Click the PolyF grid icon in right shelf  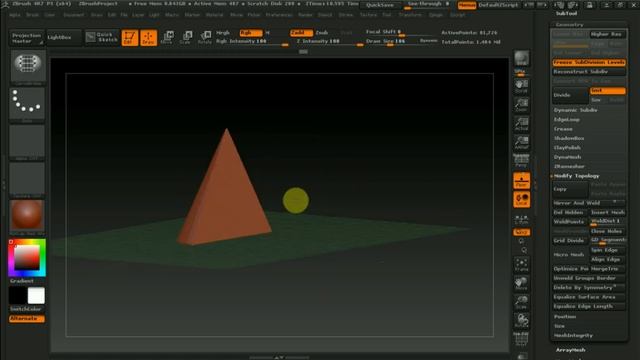tap(521, 339)
